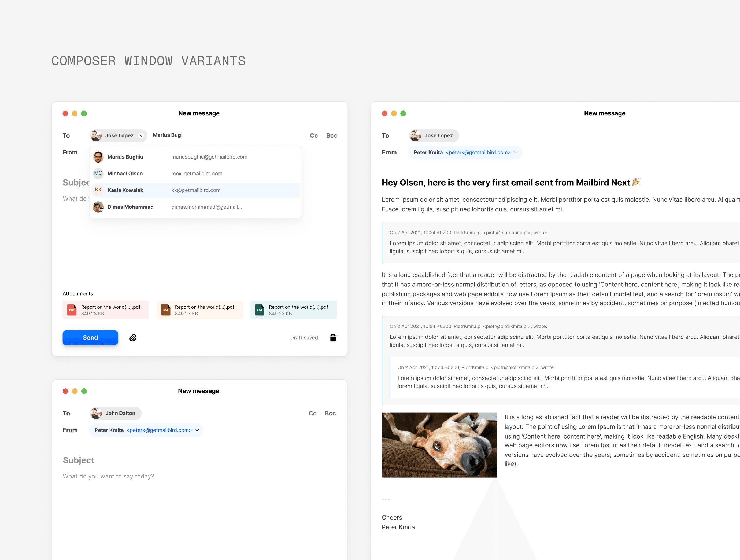Click Marius Bughiu's avatar in suggestions

pos(98,157)
